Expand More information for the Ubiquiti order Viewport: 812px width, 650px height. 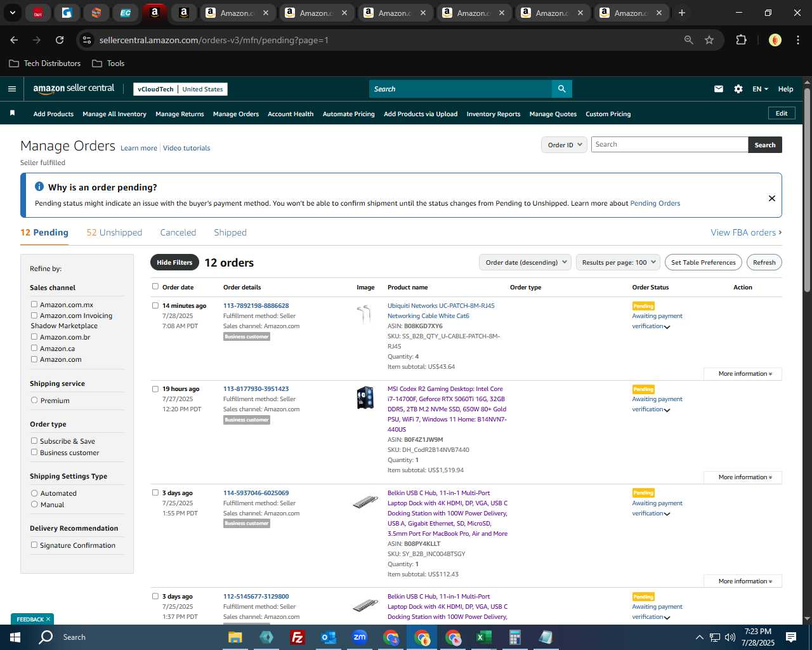[743, 374]
